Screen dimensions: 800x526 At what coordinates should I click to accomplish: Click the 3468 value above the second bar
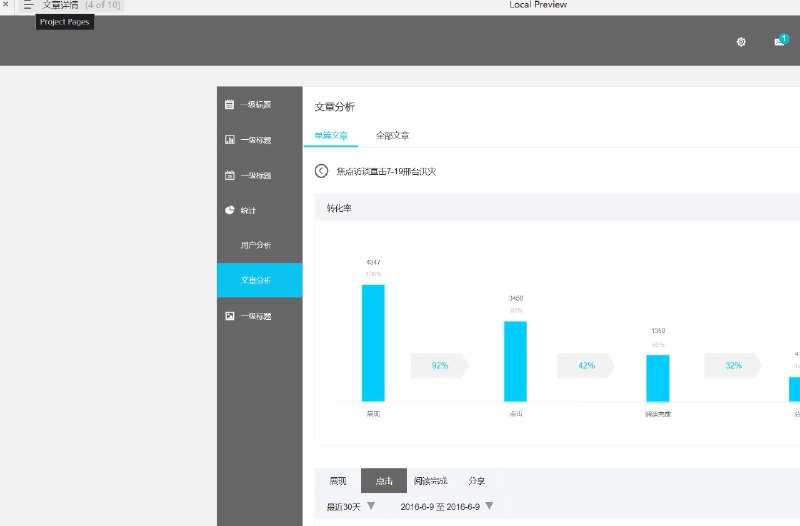[x=516, y=298]
